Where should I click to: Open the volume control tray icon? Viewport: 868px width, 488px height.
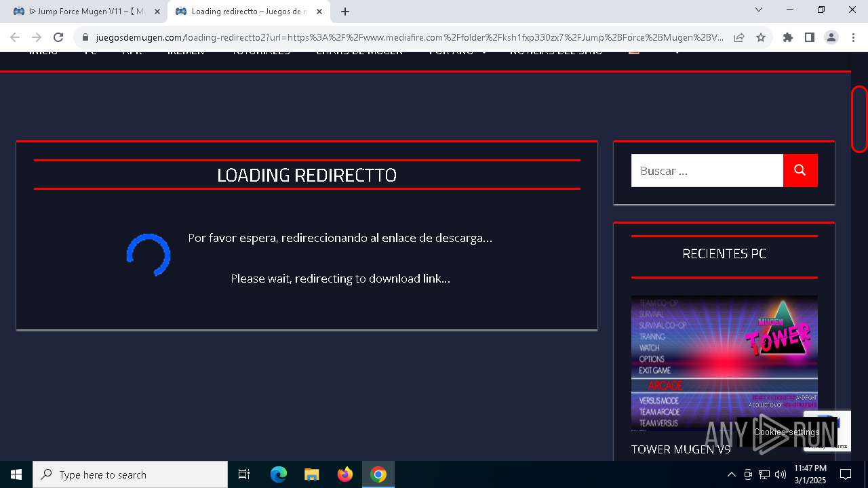tap(781, 474)
